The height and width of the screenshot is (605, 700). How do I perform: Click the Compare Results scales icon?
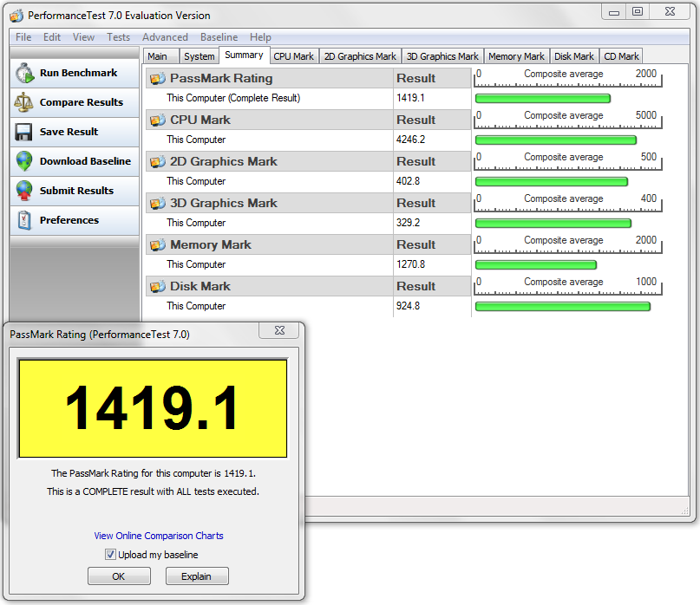[x=23, y=102]
